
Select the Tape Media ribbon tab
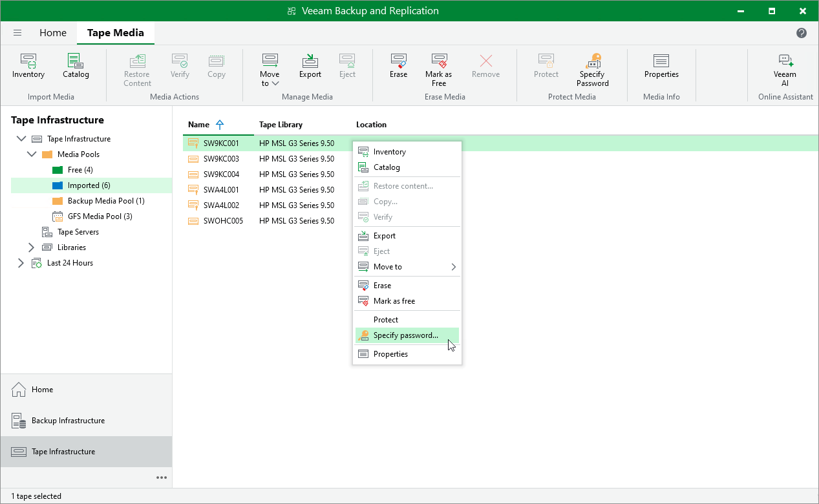[x=116, y=33]
